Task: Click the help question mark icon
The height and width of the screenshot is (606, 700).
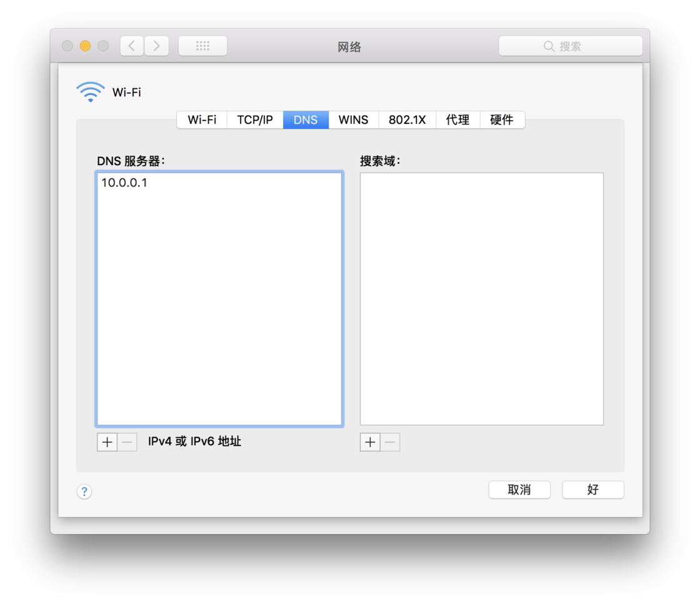Action: [84, 492]
